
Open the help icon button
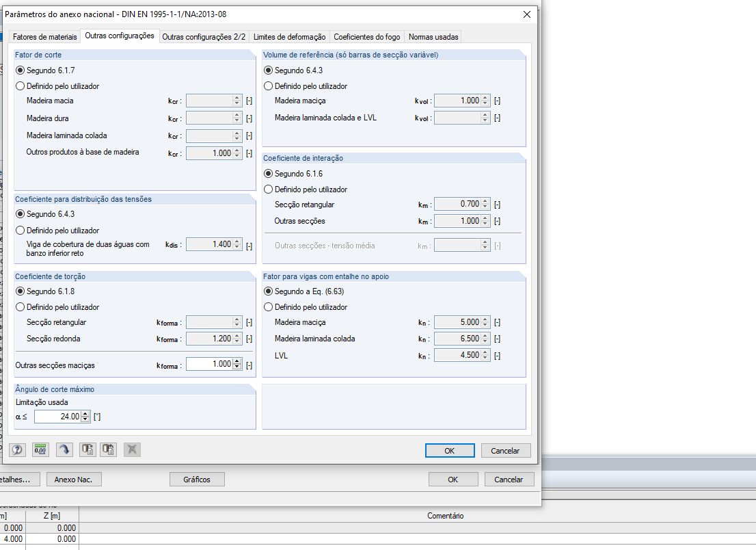pyautogui.click(x=17, y=449)
